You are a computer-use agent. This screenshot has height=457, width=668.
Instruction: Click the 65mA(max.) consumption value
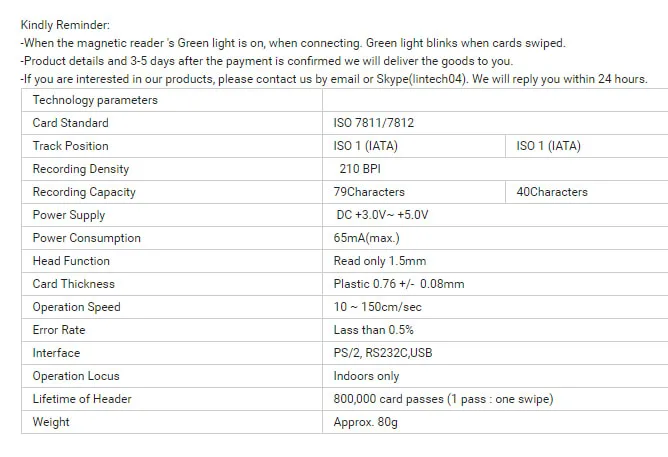[x=366, y=238]
